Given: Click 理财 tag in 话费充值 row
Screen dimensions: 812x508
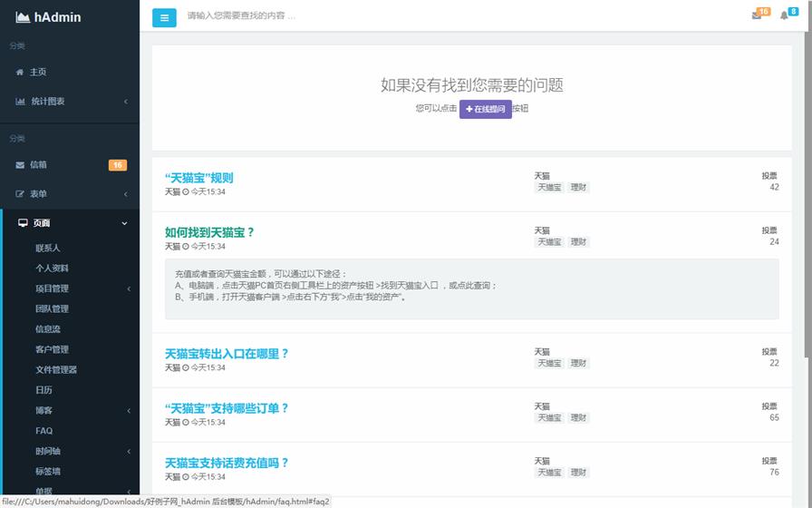Looking at the screenshot, I should click(x=578, y=473).
